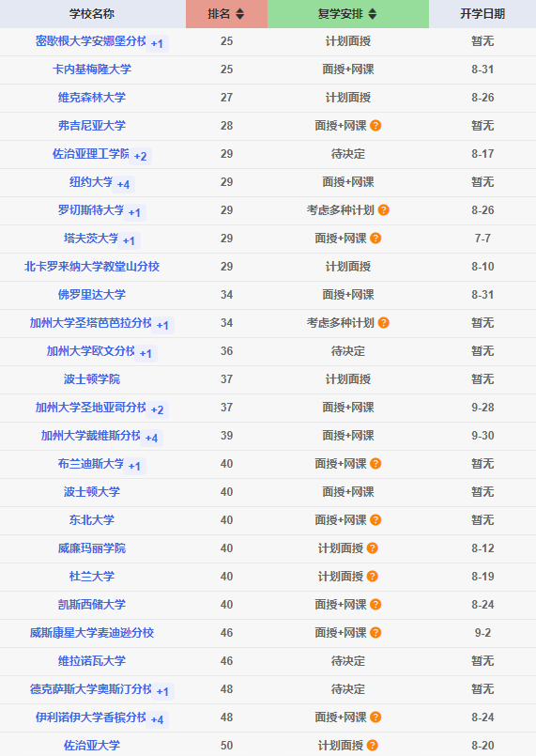Sort table by 复学安排 column arrows
This screenshot has height=756, width=536.
pyautogui.click(x=372, y=14)
